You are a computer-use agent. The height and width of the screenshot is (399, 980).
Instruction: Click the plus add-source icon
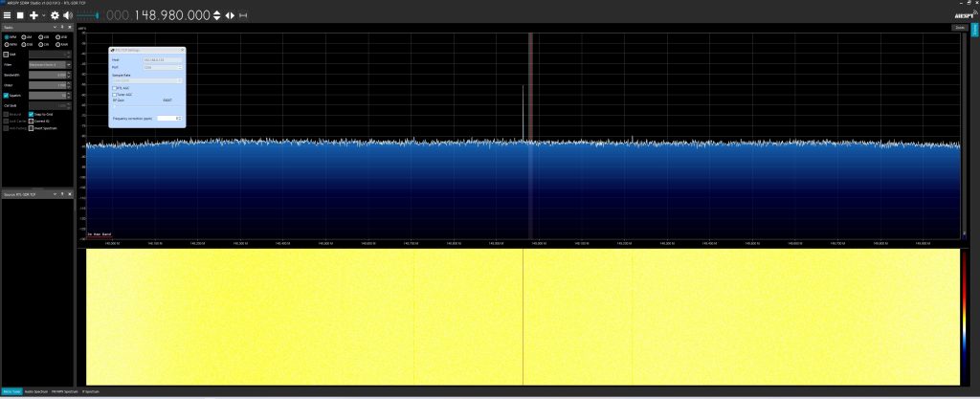click(33, 15)
